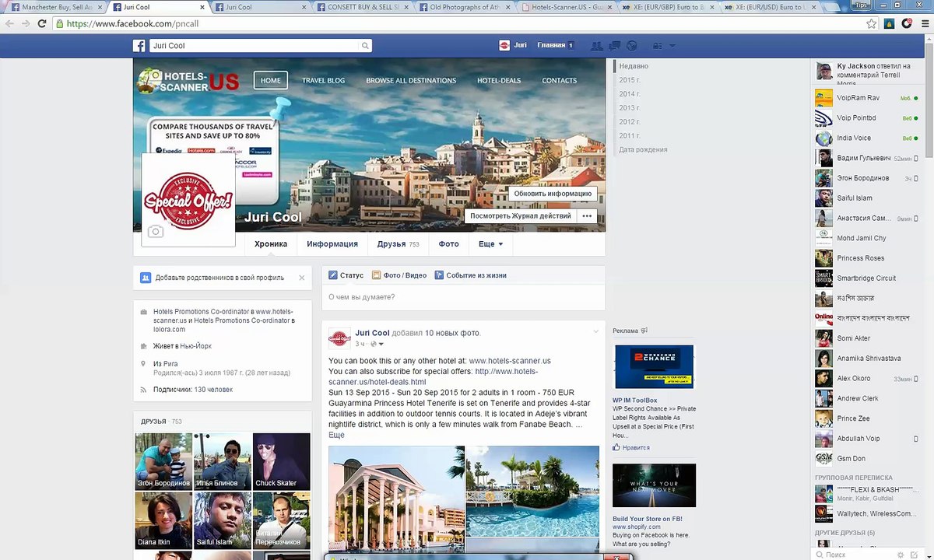Click the Facebook logo icon
The height and width of the screenshot is (560, 934).
tap(140, 46)
